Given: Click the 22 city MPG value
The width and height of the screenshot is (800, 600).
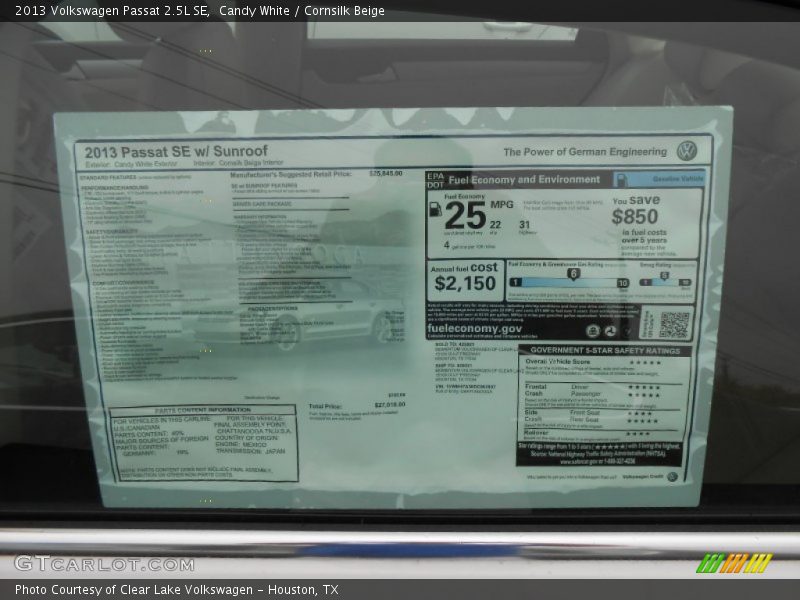Looking at the screenshot, I should point(495,224).
